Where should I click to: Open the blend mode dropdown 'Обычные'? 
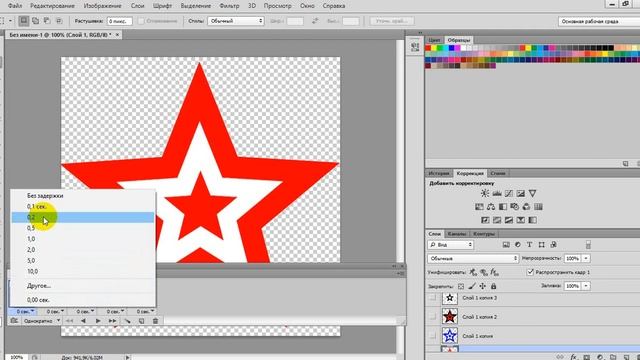[x=473, y=258]
